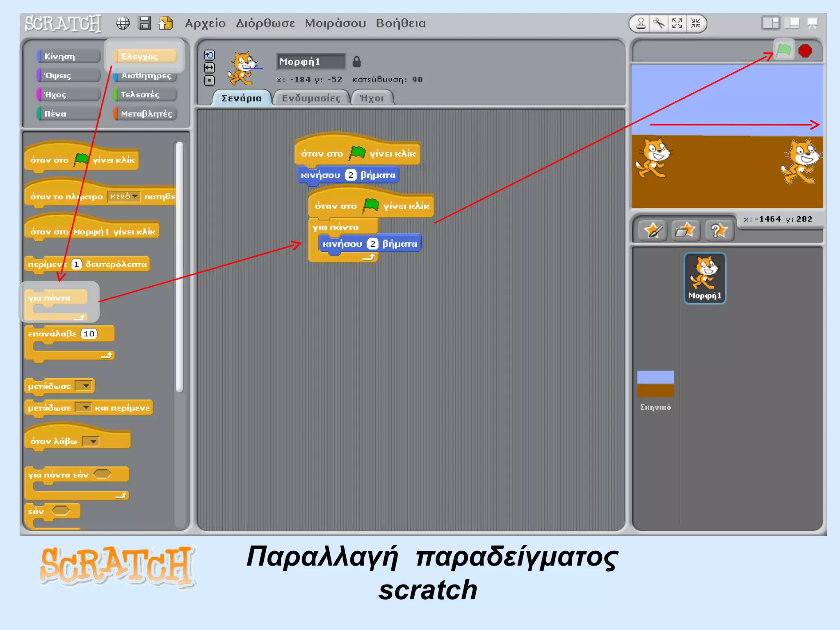
Task: Switch to the Ήχοι tab
Action: 372,98
